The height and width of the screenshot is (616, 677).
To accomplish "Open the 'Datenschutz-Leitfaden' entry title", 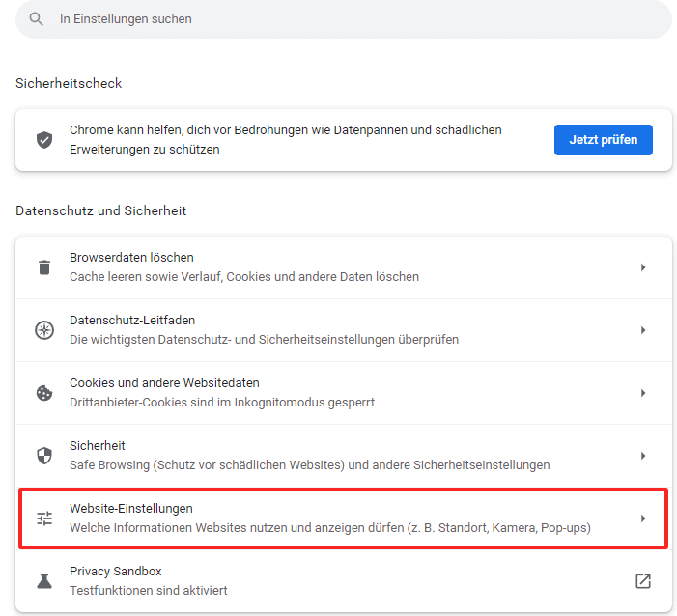I will pyautogui.click(x=132, y=321).
